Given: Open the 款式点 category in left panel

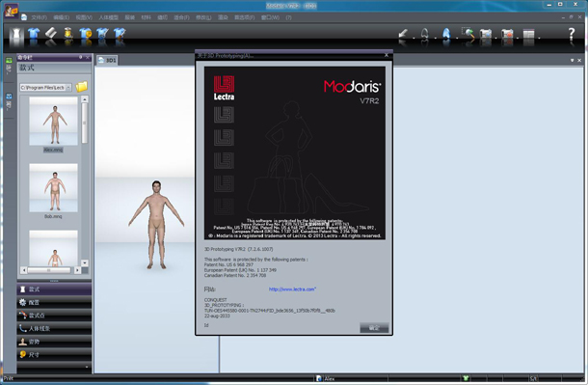Looking at the screenshot, I should pos(54,316).
